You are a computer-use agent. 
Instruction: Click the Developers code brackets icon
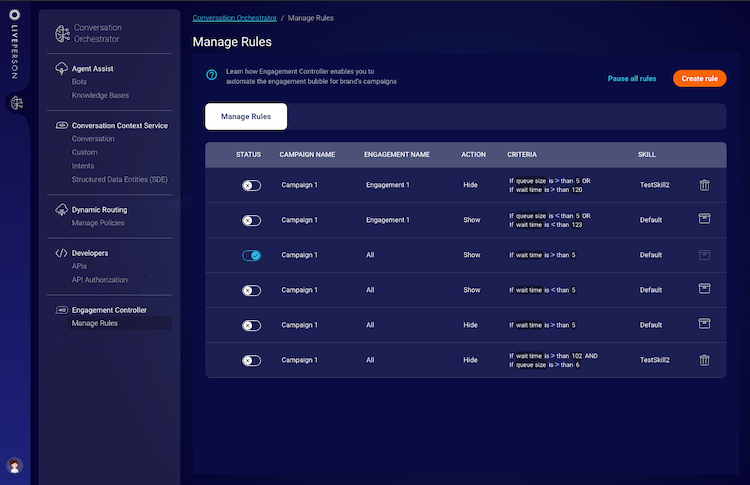point(61,253)
